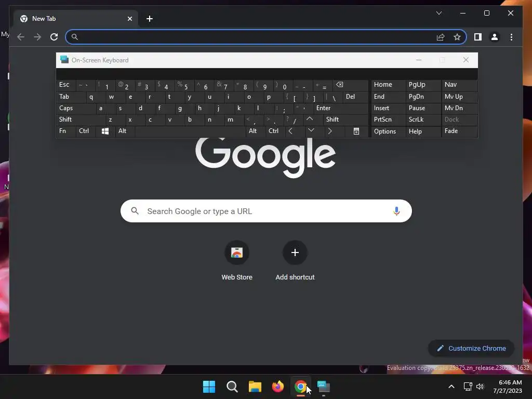Tap the context menu key on keyboard
This screenshot has width=532, height=399.
pos(356,131)
